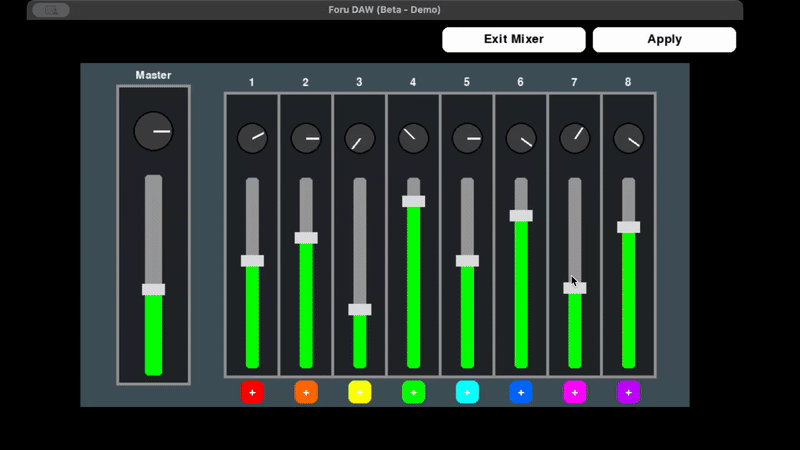
Task: Click the yellow button under channel 3
Action: pyautogui.click(x=360, y=392)
